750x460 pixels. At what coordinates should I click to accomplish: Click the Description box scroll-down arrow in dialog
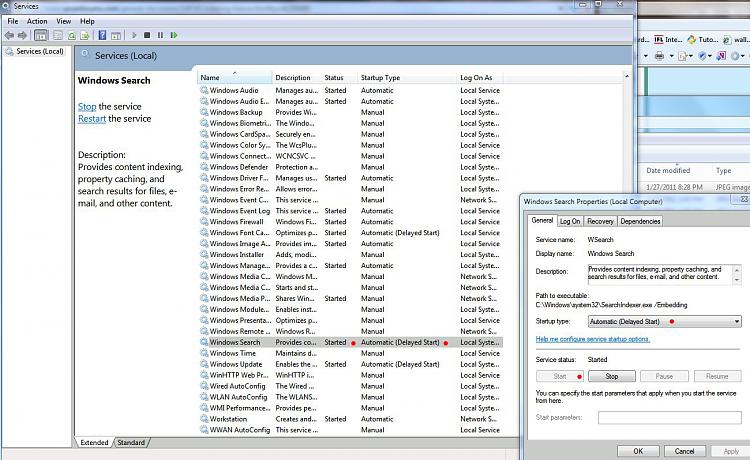click(x=737, y=280)
